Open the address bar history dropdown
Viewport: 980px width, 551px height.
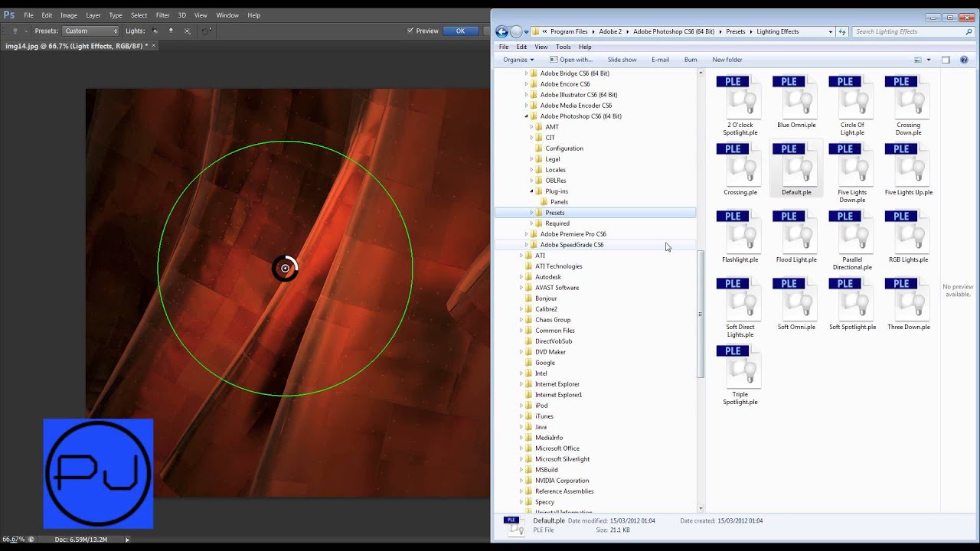(x=830, y=31)
